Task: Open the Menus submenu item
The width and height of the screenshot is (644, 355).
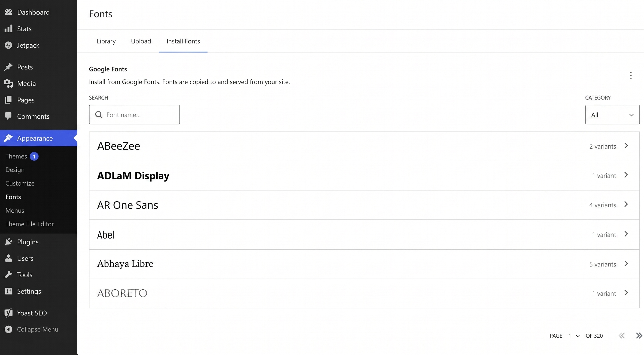Action: tap(15, 210)
